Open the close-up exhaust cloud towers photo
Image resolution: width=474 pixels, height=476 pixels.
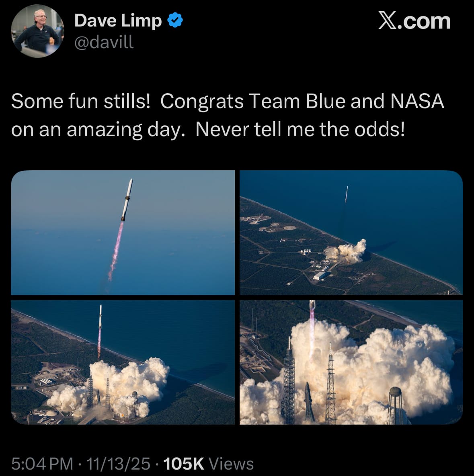tap(351, 362)
